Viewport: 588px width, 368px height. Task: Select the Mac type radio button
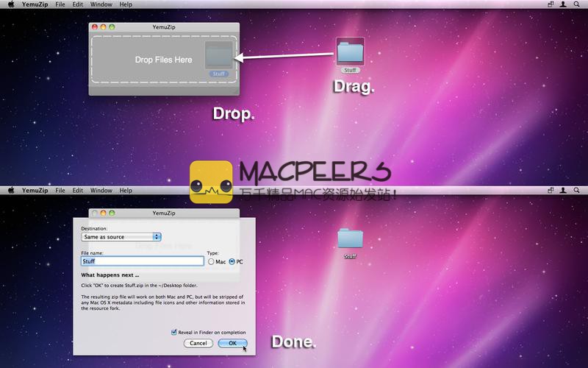click(211, 261)
